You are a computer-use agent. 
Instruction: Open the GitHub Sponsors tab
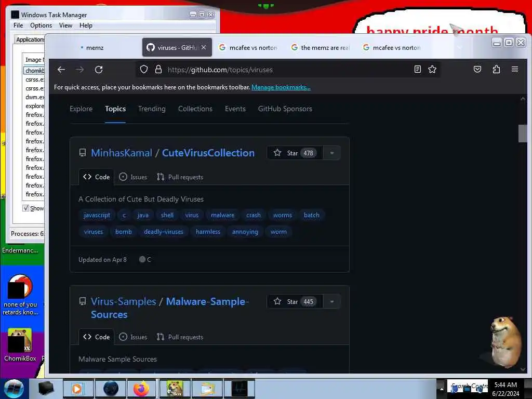pos(285,109)
